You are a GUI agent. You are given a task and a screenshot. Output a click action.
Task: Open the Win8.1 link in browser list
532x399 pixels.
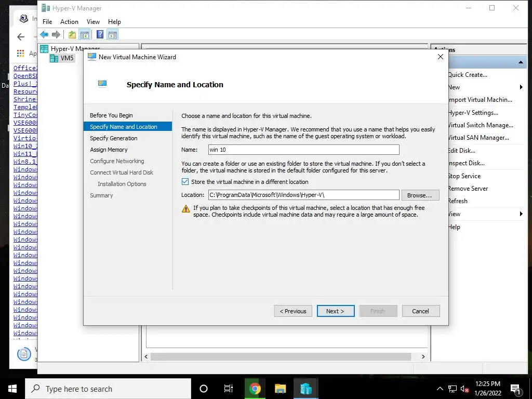click(x=25, y=162)
